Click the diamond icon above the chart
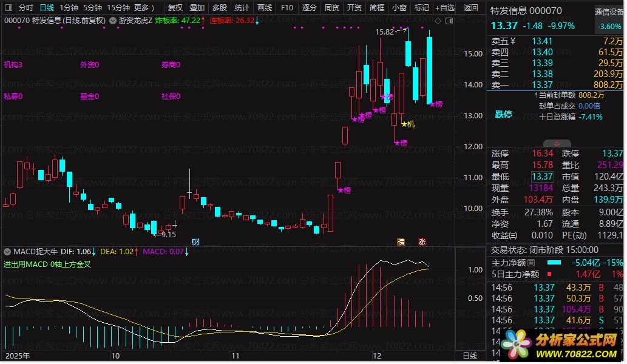The height and width of the screenshot is (364, 627). pos(438,21)
